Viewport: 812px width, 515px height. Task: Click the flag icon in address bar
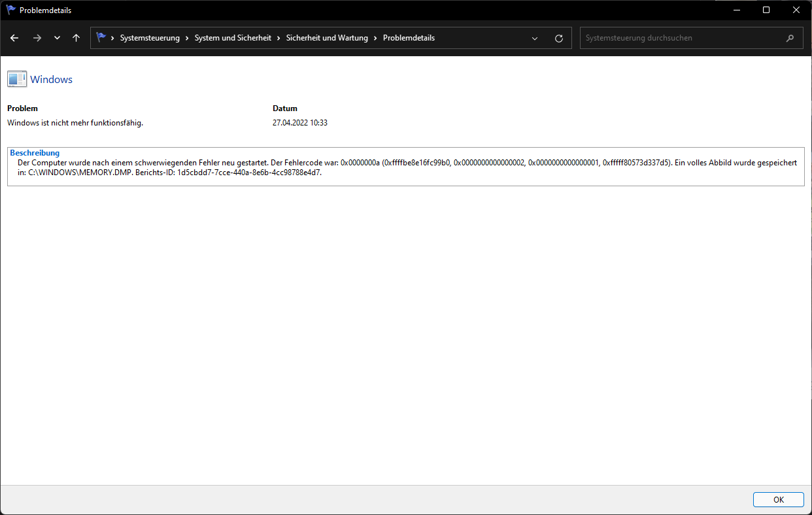click(x=101, y=38)
